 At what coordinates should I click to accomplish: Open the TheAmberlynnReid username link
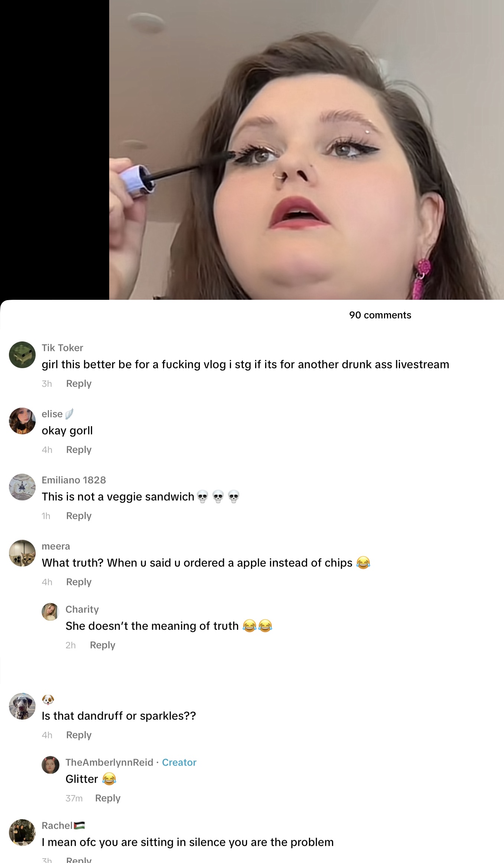point(109,762)
